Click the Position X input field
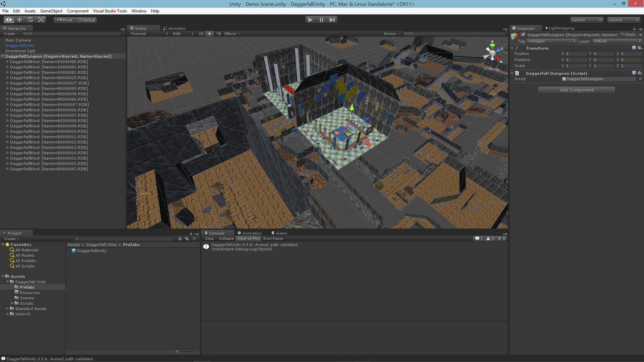This screenshot has height=362, width=644. point(576,54)
